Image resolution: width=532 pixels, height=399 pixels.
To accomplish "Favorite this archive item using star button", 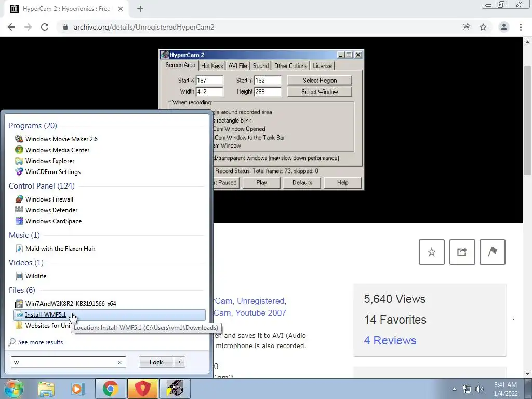I will tap(432, 252).
